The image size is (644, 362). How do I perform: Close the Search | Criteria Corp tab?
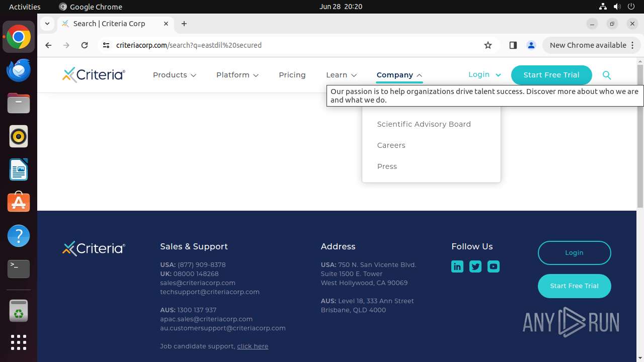point(166,24)
